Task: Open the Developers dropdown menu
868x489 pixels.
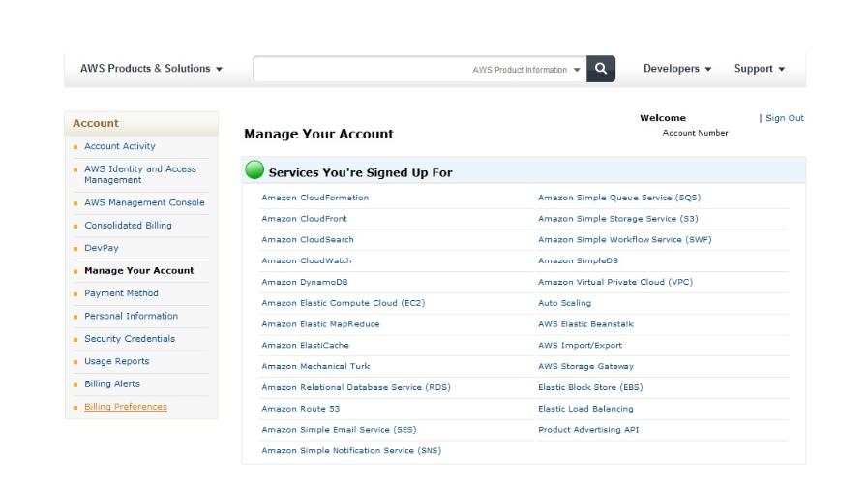Action: (677, 69)
